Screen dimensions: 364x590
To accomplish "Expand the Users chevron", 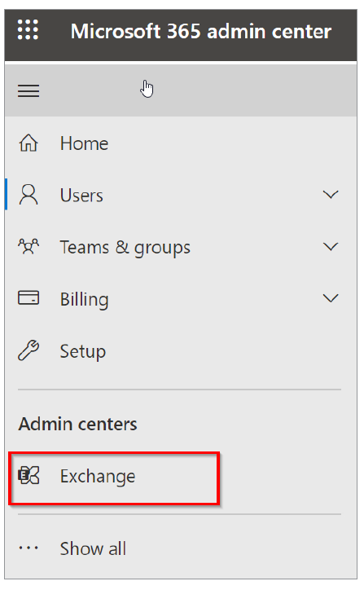I will tap(331, 195).
